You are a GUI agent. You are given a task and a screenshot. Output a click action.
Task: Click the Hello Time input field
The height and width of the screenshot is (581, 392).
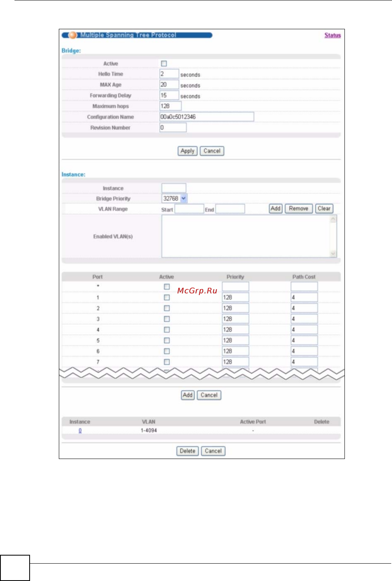(169, 74)
